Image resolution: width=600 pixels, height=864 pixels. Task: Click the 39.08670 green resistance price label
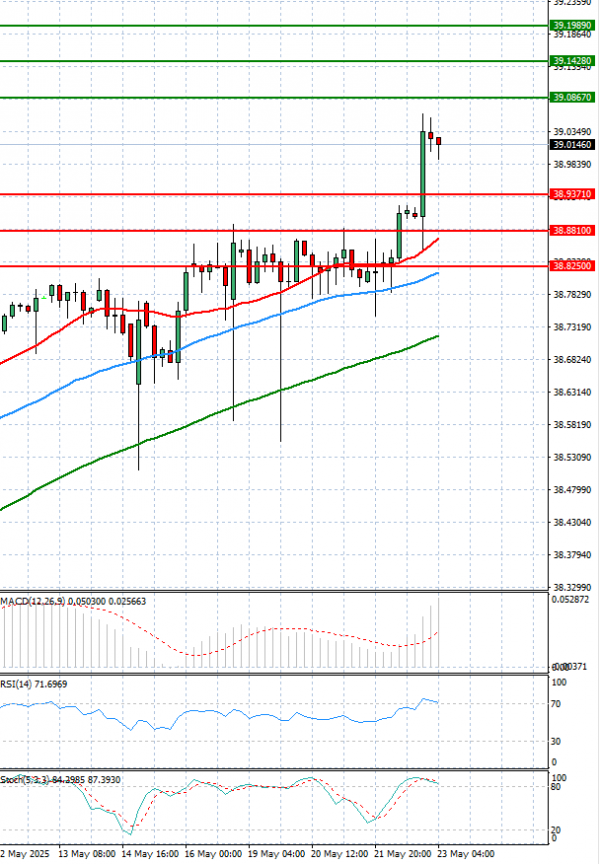(x=572, y=98)
